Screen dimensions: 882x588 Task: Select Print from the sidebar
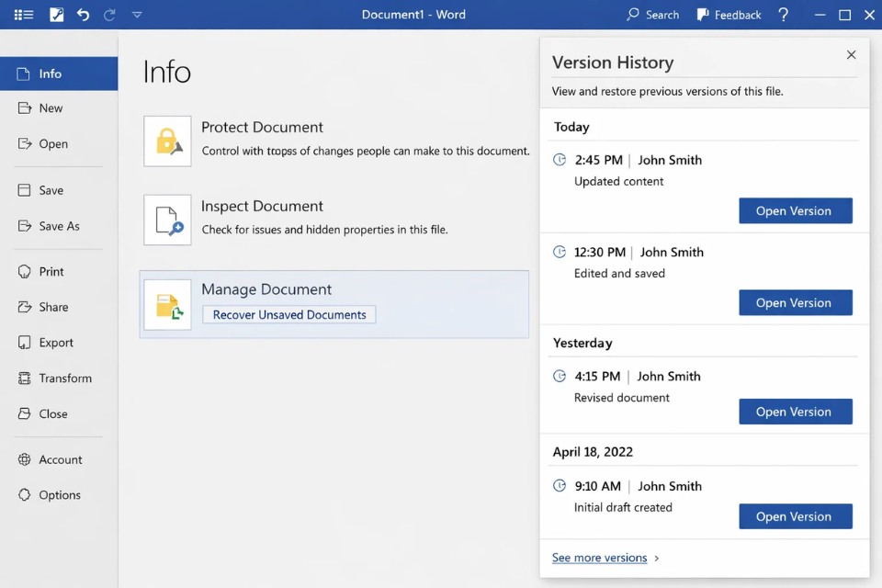point(51,271)
